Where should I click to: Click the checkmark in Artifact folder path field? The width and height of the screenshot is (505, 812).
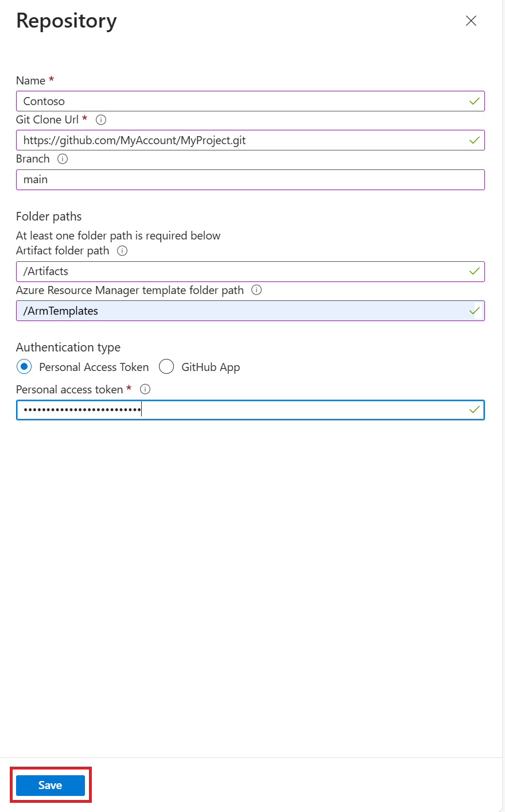coord(475,271)
